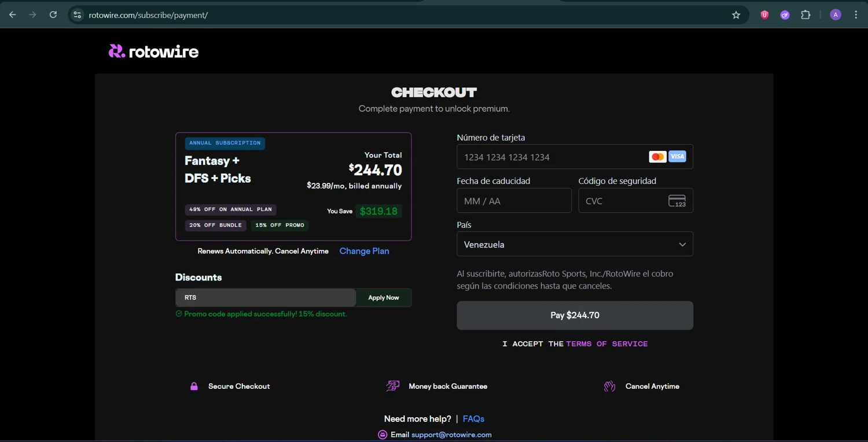This screenshot has width=868, height=442.
Task: Click the CVC card hint icon
Action: coord(677,201)
